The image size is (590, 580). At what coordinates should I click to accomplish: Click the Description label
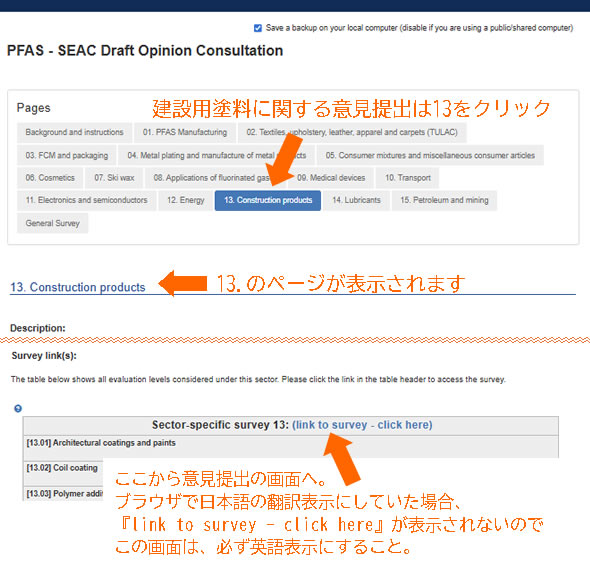[x=38, y=328]
